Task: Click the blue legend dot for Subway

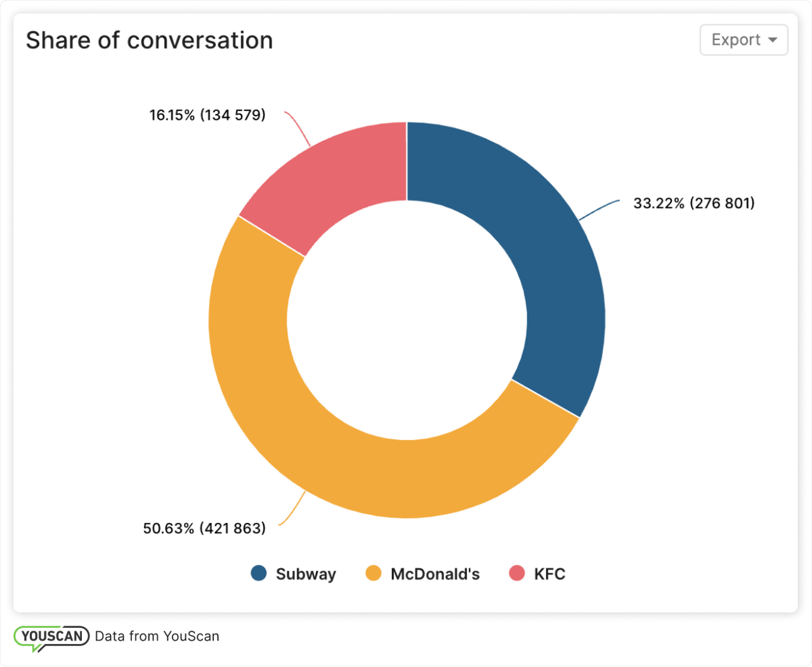Action: [x=258, y=574]
